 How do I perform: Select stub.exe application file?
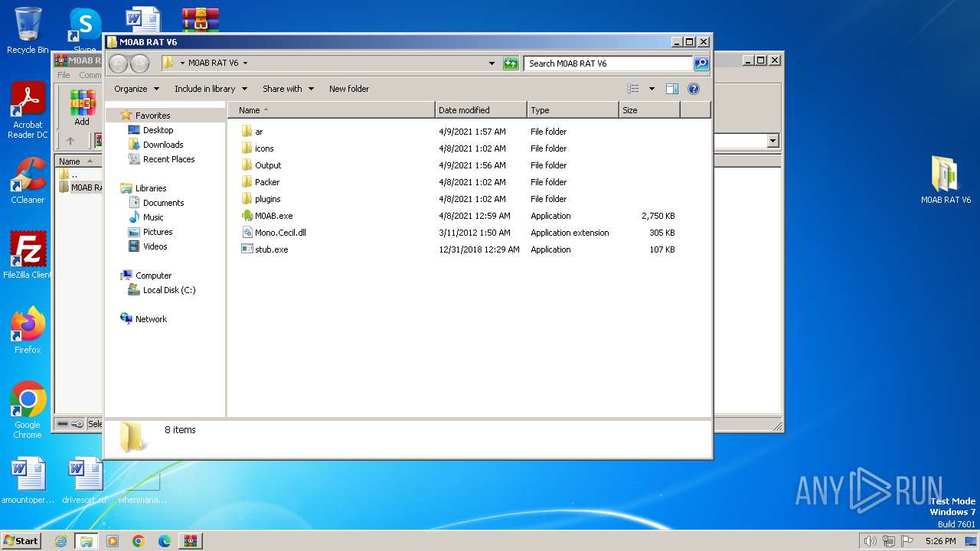click(271, 249)
